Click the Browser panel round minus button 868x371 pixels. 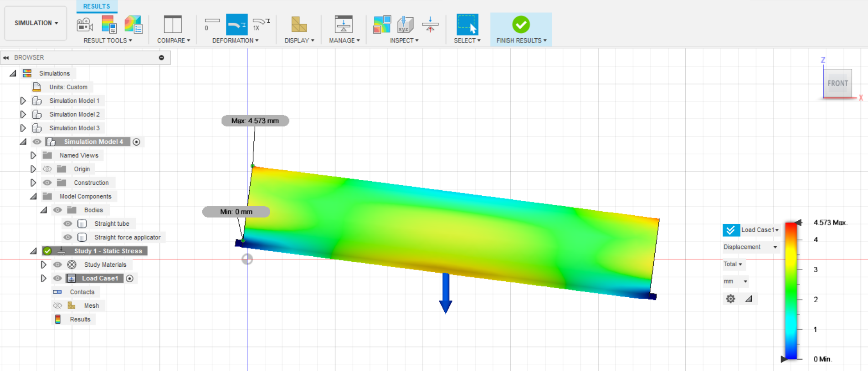[x=161, y=58]
